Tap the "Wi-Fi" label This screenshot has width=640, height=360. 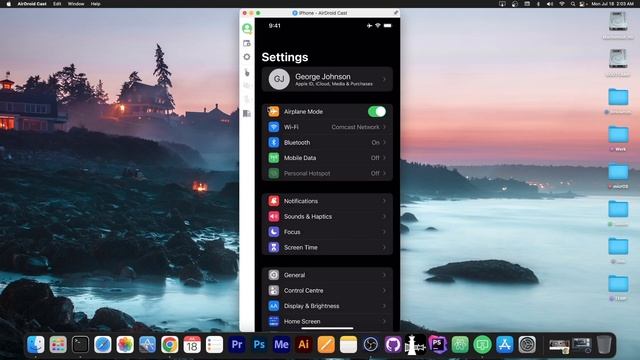[x=291, y=127]
